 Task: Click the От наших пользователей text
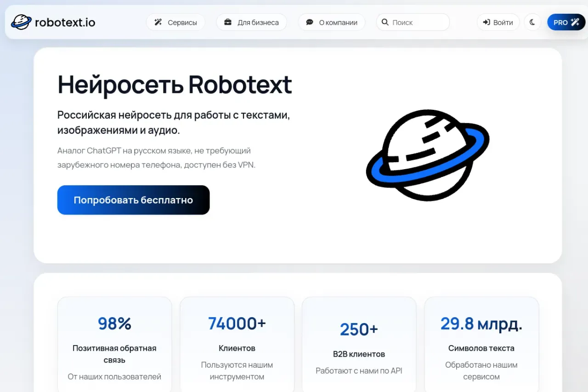(114, 376)
